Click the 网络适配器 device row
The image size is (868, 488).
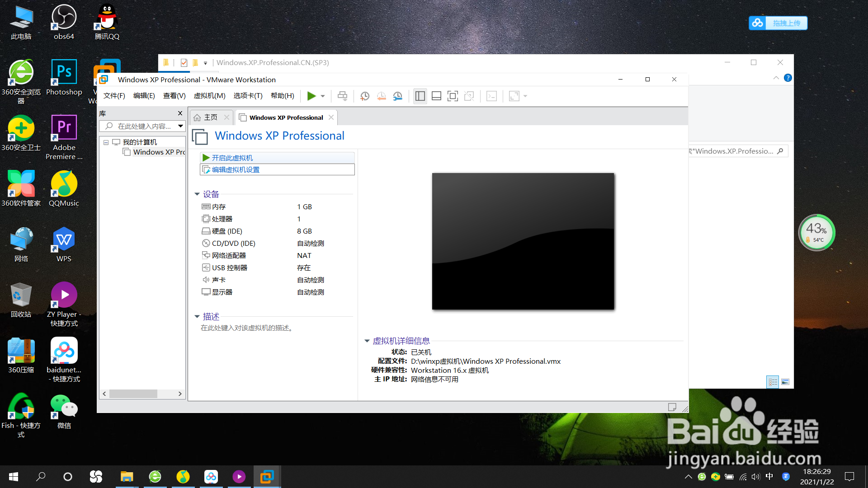pos(276,256)
